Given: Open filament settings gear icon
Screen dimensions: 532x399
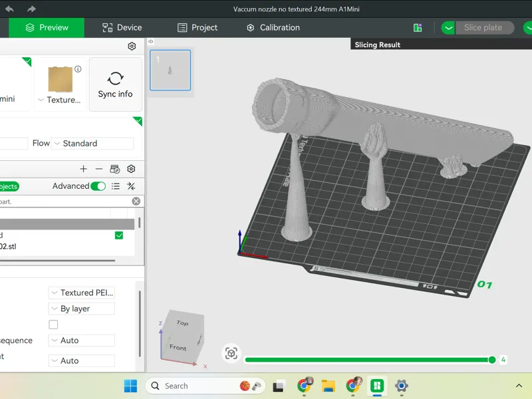Looking at the screenshot, I should [x=131, y=169].
